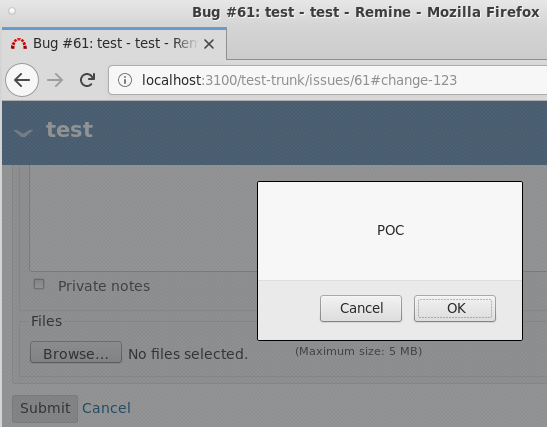This screenshot has height=427, width=547.
Task: Enable the Private notes checkbox
Action: coord(39,284)
